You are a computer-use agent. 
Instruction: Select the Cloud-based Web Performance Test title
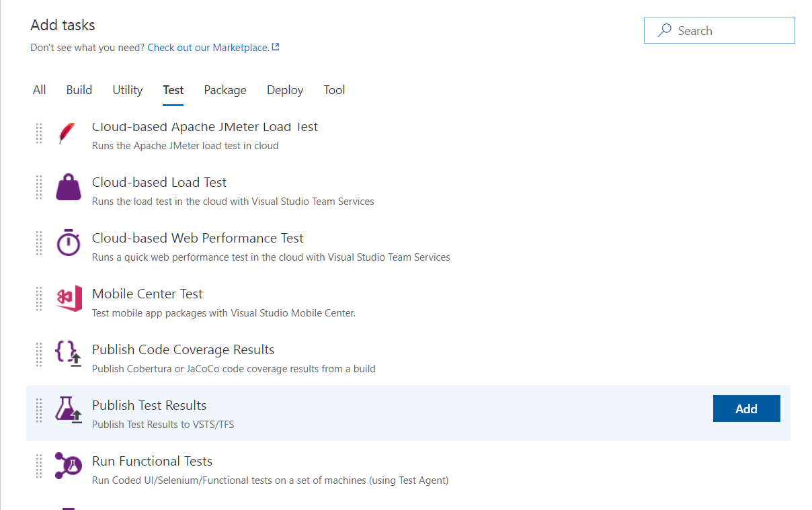[x=198, y=238]
